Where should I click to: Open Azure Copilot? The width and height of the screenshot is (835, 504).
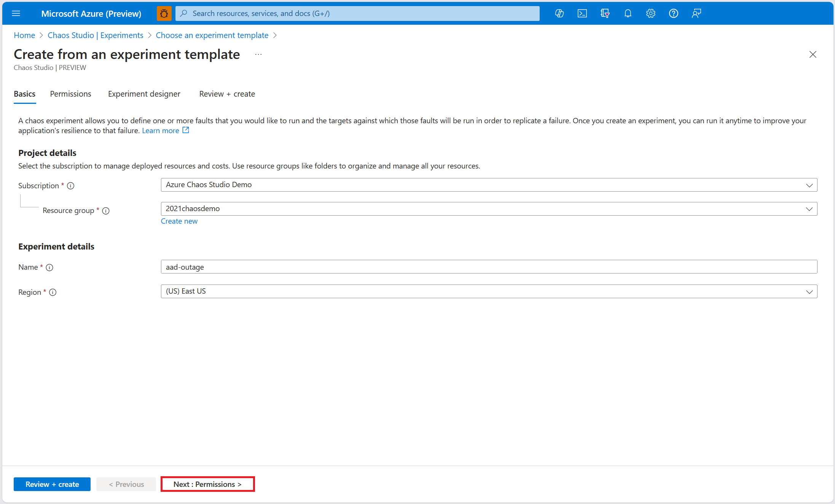click(x=559, y=13)
